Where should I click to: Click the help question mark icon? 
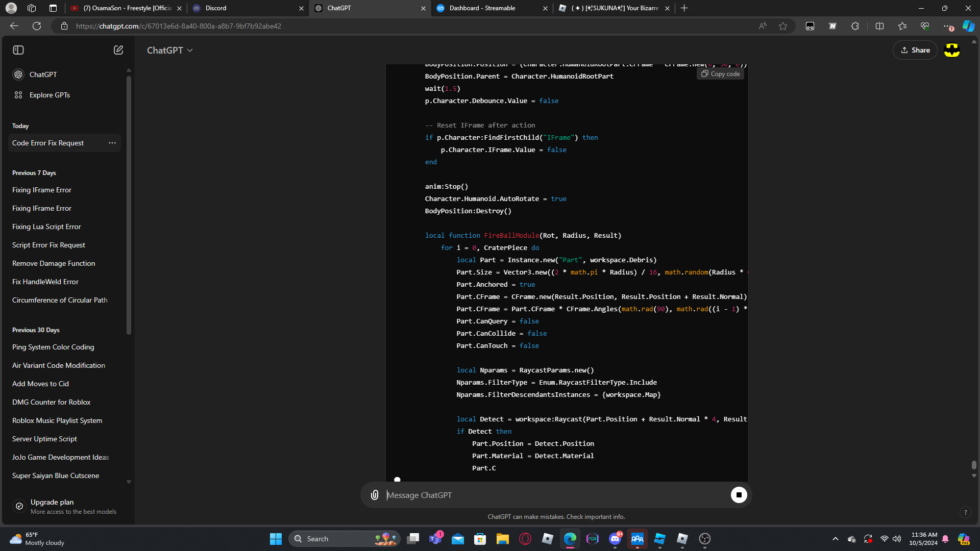pyautogui.click(x=965, y=512)
